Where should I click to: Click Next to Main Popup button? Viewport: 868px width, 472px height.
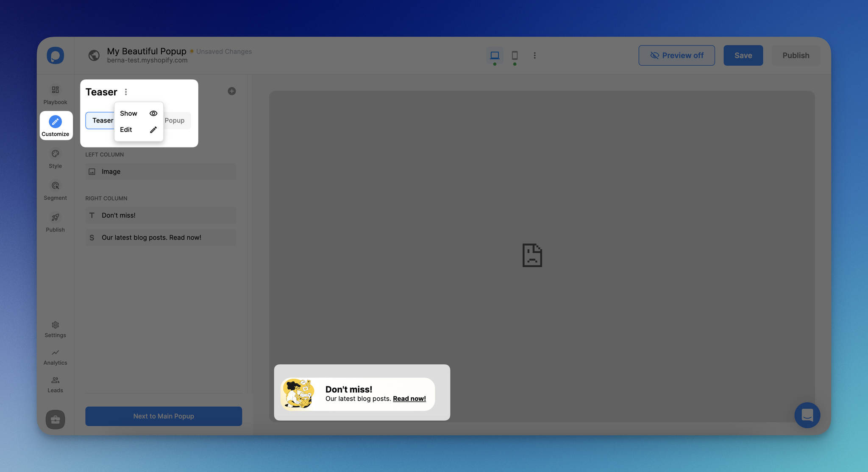(163, 416)
